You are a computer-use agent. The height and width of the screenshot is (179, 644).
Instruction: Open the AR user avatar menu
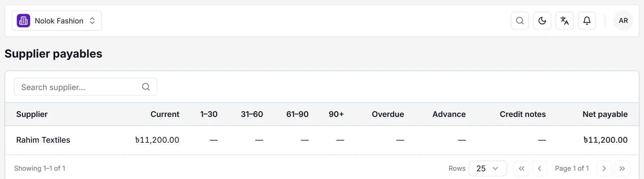(x=623, y=21)
